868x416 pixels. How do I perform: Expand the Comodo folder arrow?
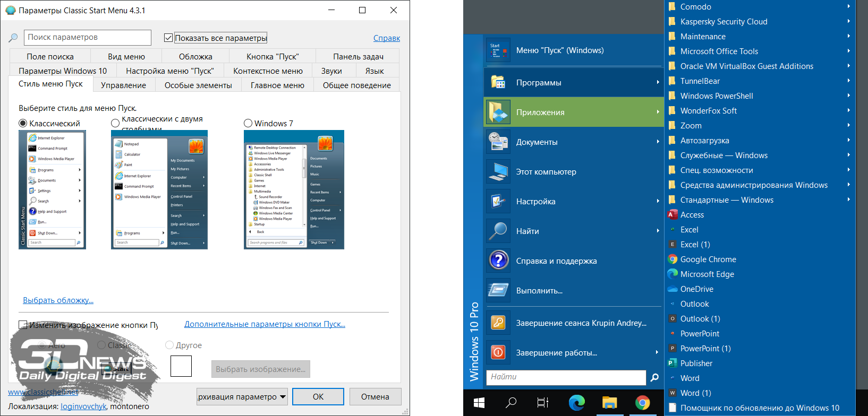tap(849, 6)
